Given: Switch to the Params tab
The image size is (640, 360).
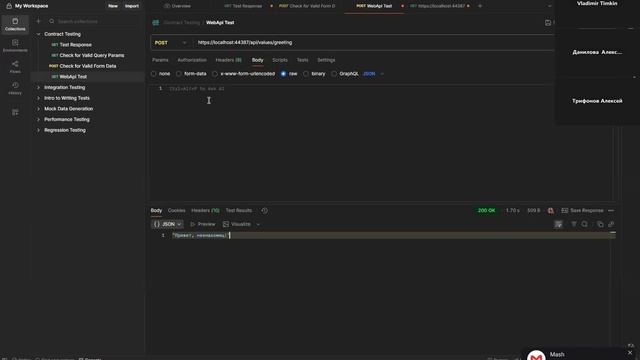Looking at the screenshot, I should coord(160,60).
